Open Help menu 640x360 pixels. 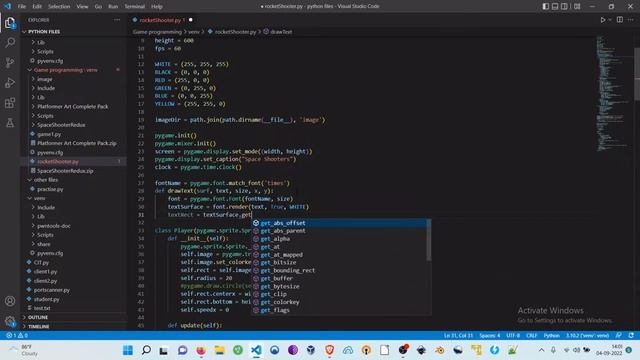(x=157, y=7)
